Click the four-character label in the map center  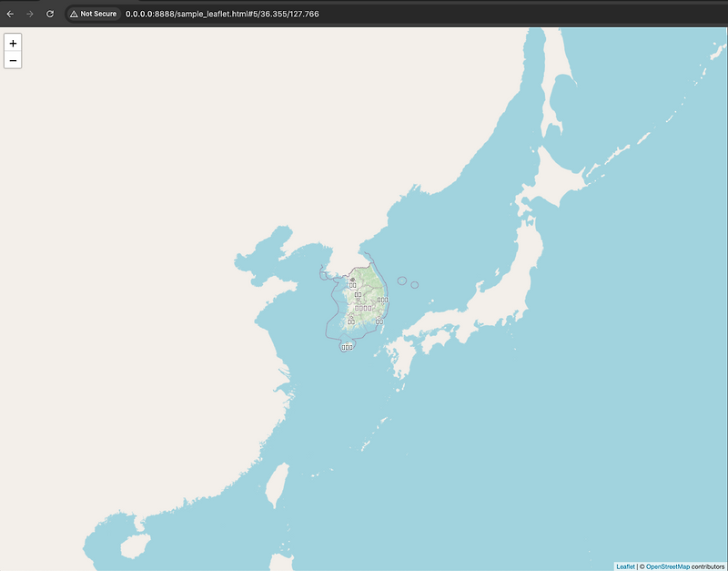pos(363,307)
